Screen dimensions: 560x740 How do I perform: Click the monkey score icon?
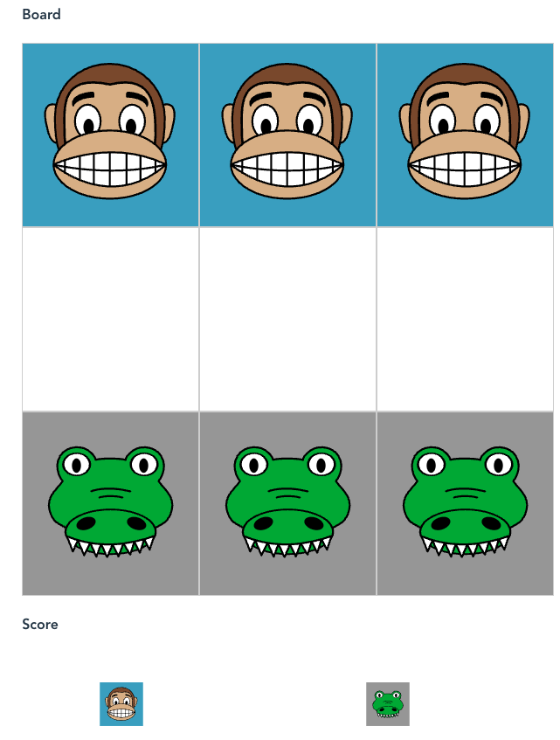point(121,703)
